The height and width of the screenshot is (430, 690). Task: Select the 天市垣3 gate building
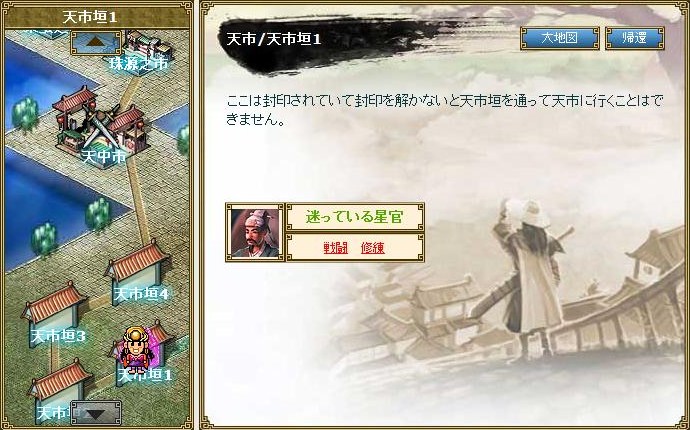pos(53,312)
